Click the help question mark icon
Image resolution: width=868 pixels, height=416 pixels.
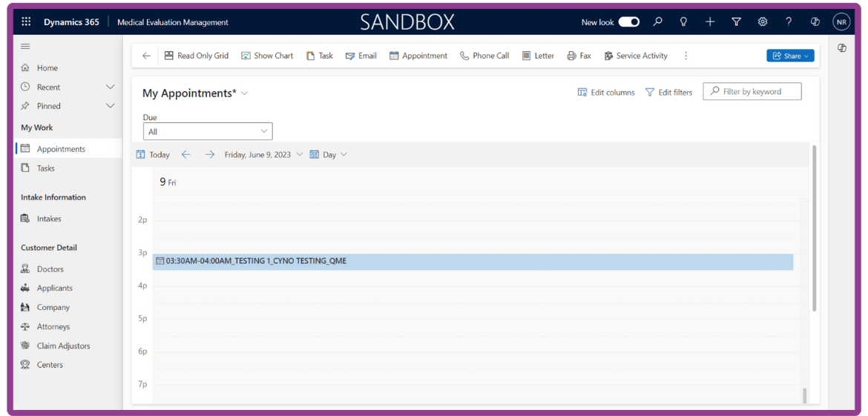click(789, 22)
